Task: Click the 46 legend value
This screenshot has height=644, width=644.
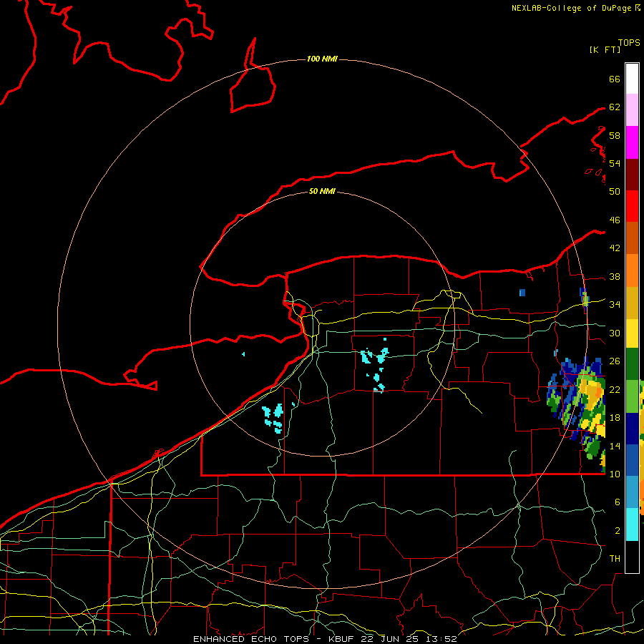Action: pos(615,220)
